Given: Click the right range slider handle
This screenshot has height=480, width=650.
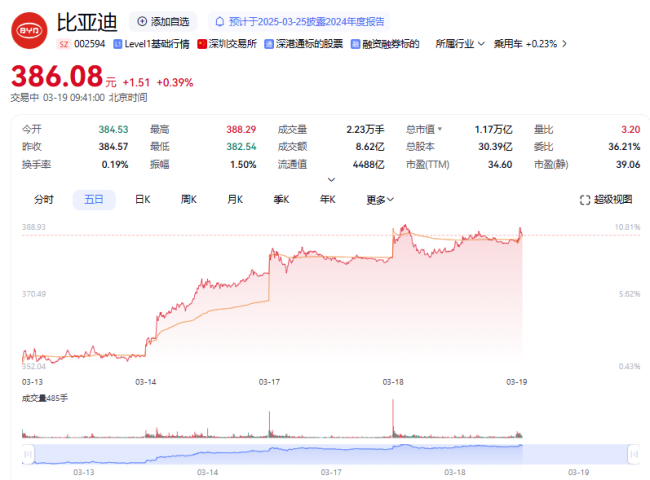Looking at the screenshot, I should coord(634,454).
